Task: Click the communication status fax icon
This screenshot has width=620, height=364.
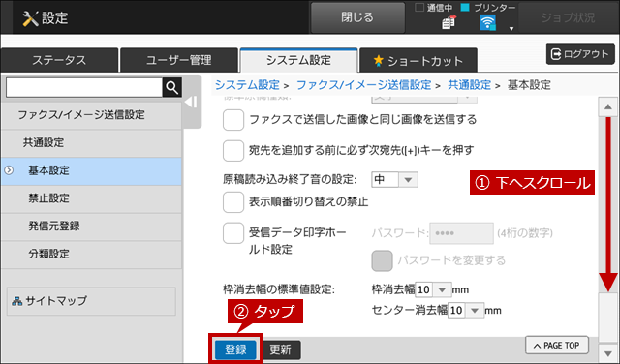Action: [x=449, y=22]
